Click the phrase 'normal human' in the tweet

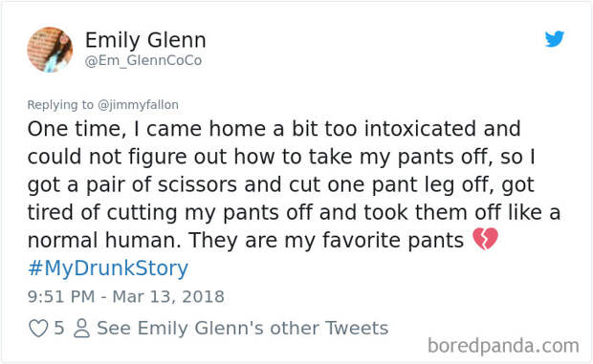(x=104, y=240)
